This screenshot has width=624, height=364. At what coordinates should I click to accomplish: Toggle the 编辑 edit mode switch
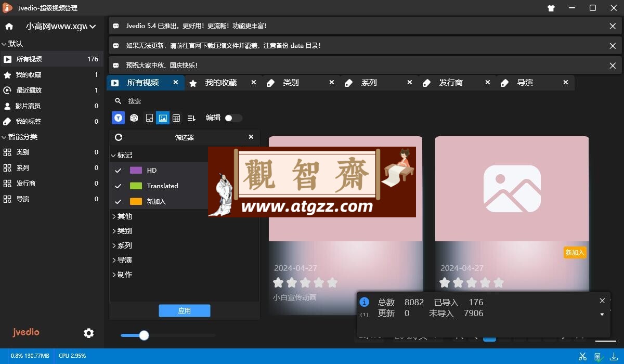(x=233, y=118)
